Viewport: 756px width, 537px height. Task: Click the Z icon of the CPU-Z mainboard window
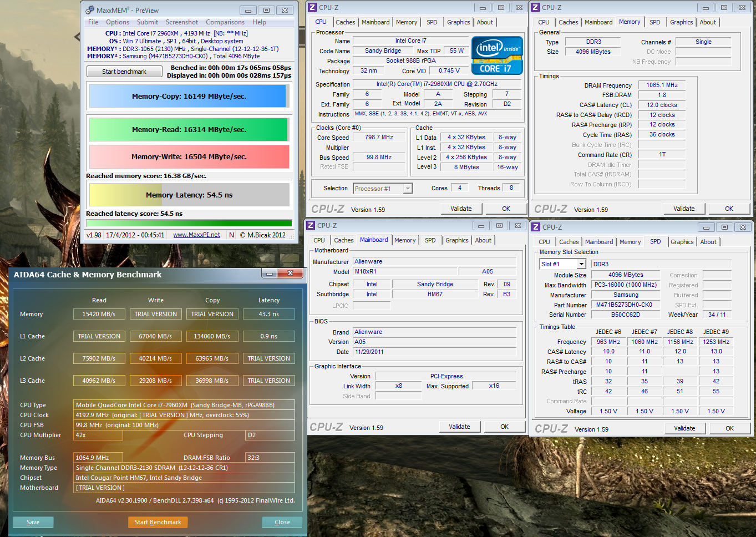click(x=311, y=225)
